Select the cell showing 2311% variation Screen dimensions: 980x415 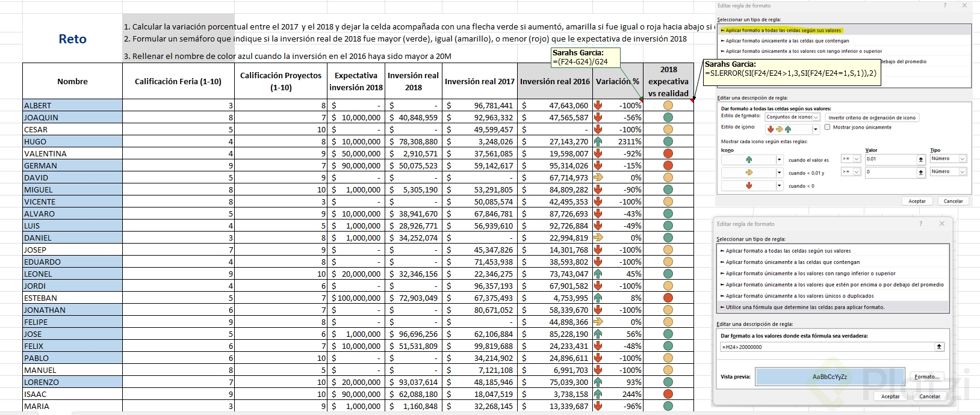point(618,141)
